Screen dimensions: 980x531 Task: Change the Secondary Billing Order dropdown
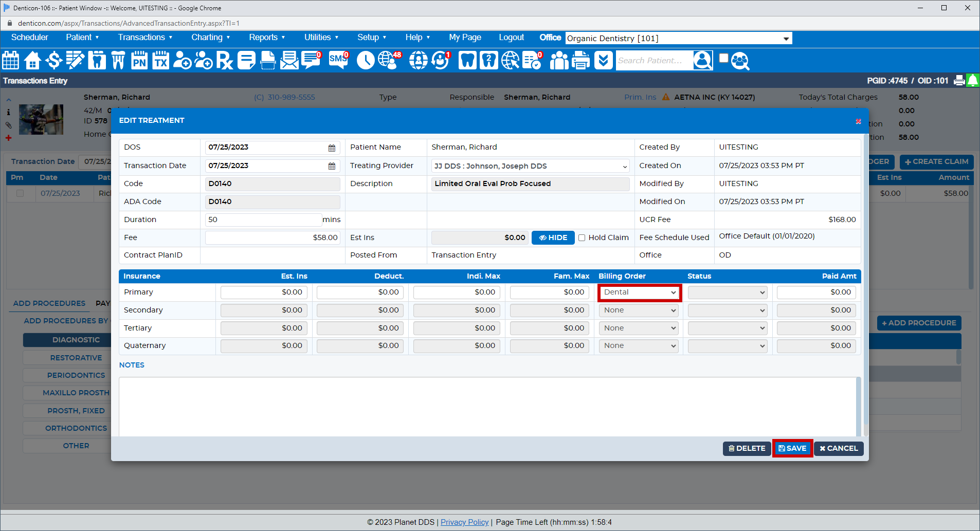pyautogui.click(x=638, y=310)
